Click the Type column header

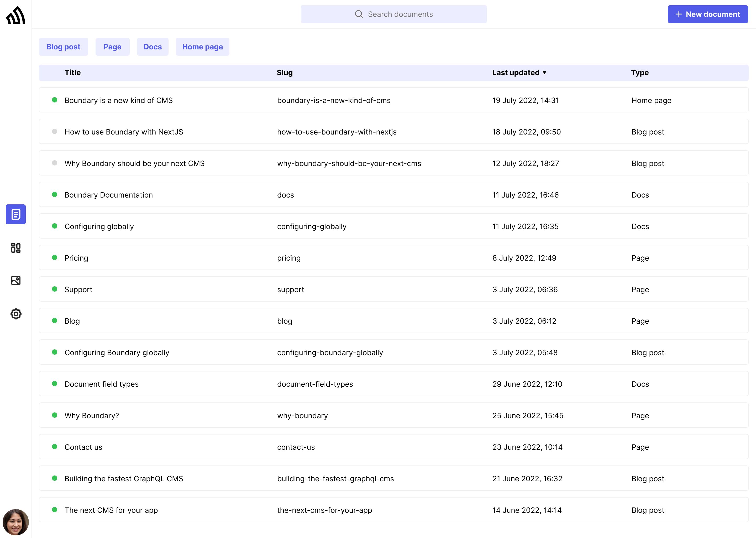pyautogui.click(x=640, y=73)
